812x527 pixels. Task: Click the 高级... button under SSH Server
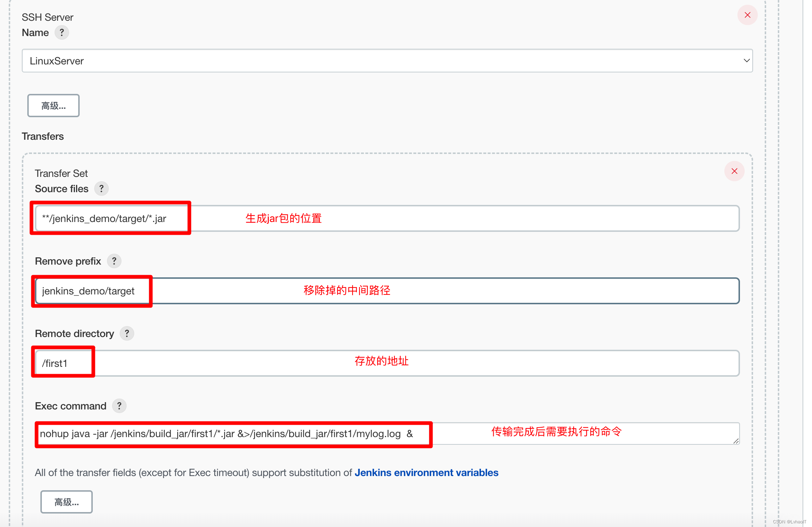[x=53, y=106]
